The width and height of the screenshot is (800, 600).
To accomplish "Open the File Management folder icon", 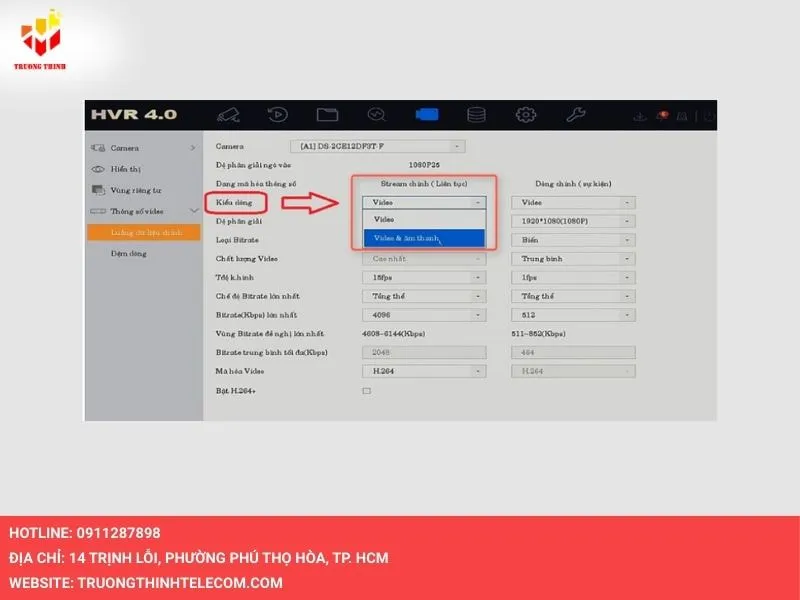I will click(327, 114).
